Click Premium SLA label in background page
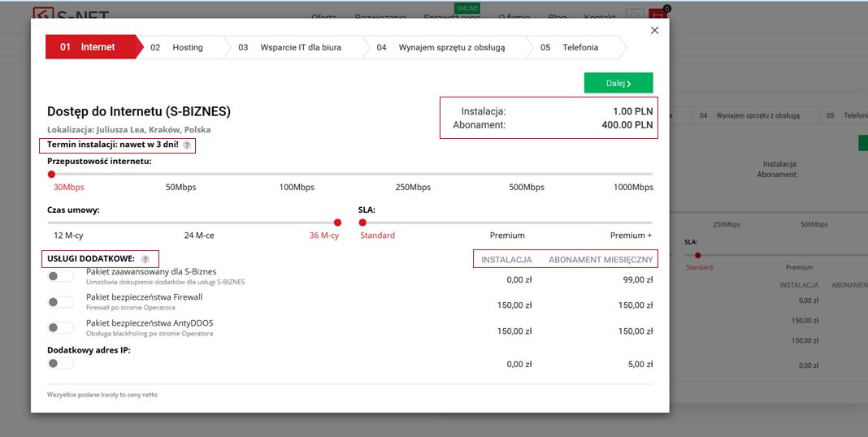 pos(799,267)
